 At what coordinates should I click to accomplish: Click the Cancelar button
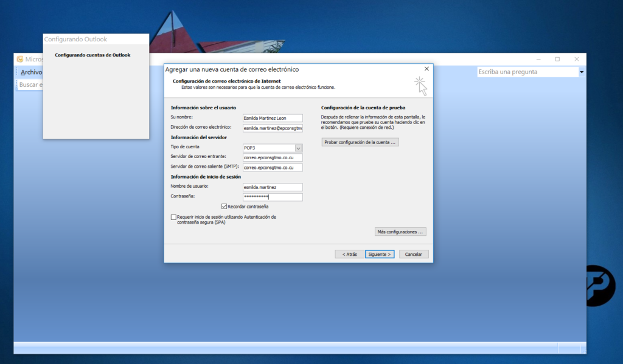(x=414, y=254)
